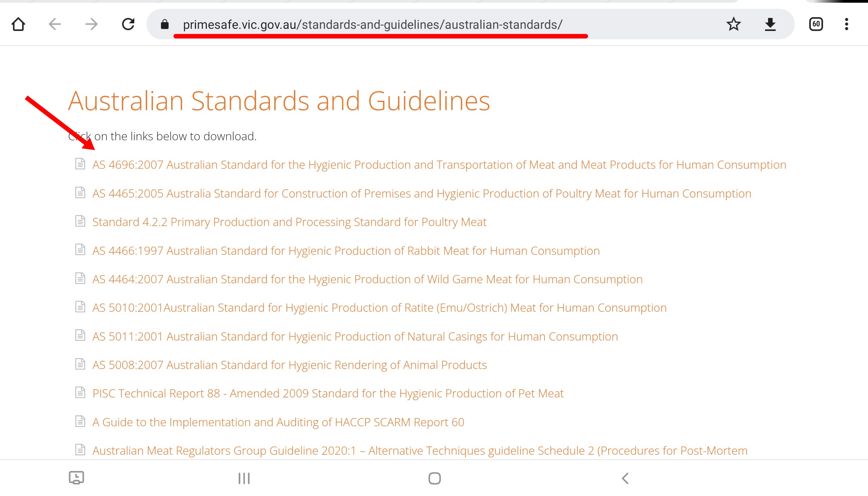Open AS 5011:2001 Natural Casings link
This screenshot has height=496, width=868.
(x=355, y=336)
